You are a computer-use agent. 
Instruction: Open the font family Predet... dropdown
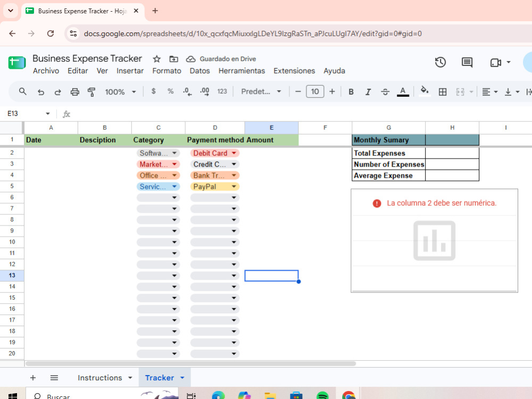pyautogui.click(x=261, y=92)
